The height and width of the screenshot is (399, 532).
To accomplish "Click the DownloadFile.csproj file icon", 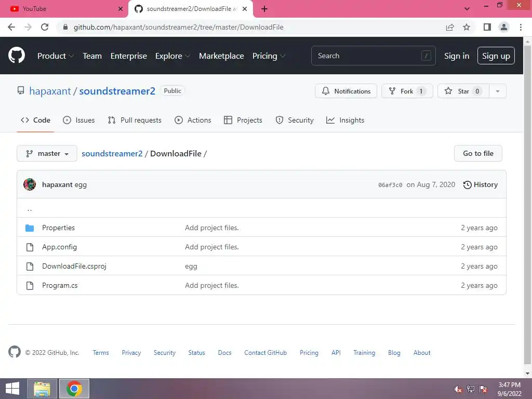I will tap(30, 267).
